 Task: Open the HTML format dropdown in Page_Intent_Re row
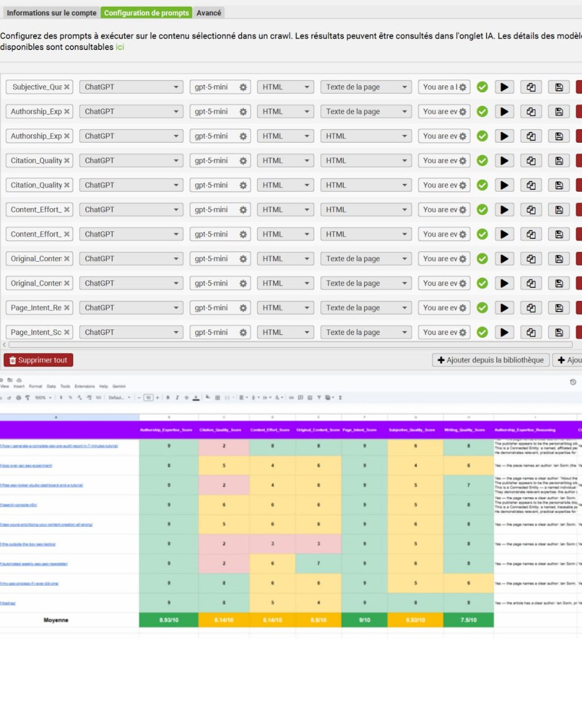[x=285, y=308]
